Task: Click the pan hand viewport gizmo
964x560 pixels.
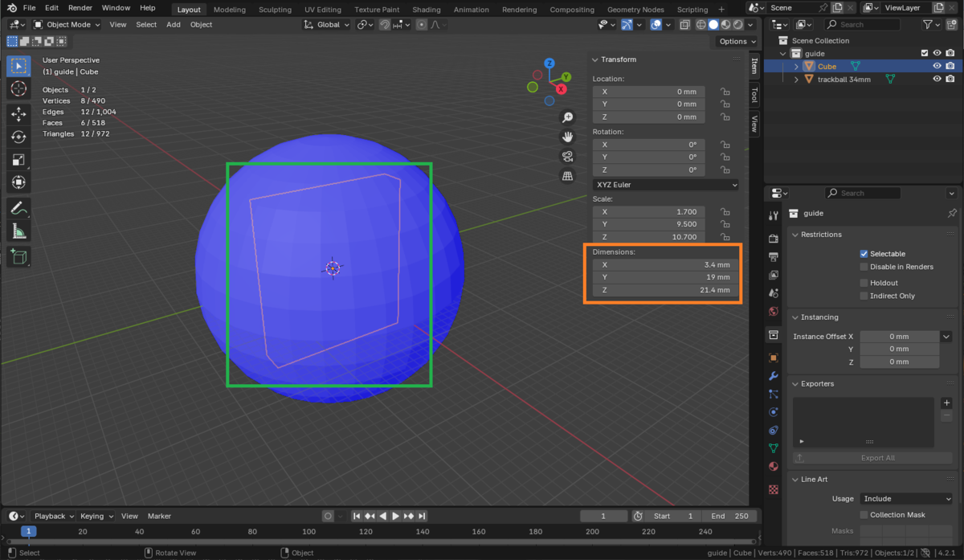Action: point(567,137)
